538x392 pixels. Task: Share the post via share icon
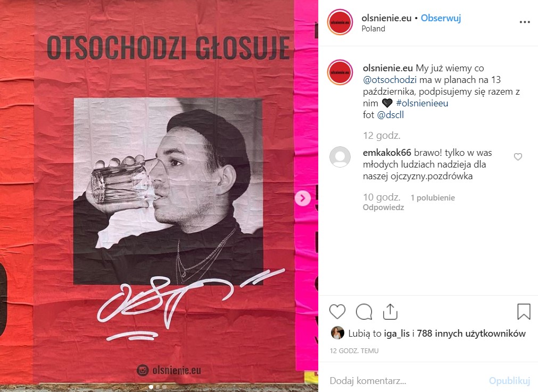pyautogui.click(x=390, y=312)
